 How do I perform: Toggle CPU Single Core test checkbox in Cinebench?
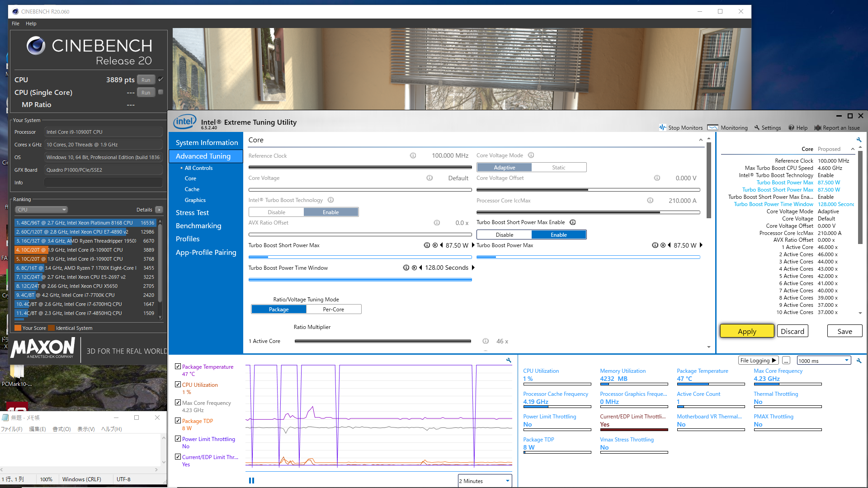point(160,92)
